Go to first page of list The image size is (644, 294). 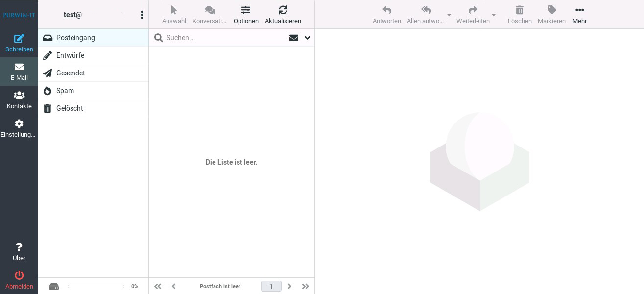[158, 286]
